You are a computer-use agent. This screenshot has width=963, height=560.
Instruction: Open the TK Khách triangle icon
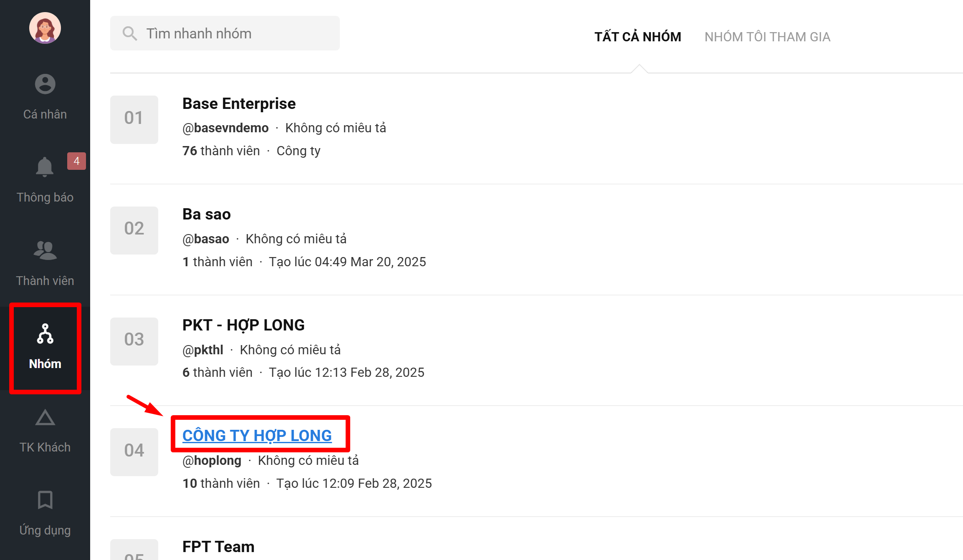tap(45, 418)
